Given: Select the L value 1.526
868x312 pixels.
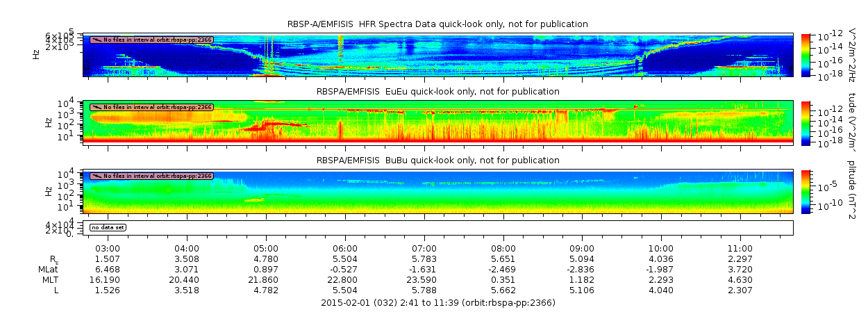Looking at the screenshot, I should pyautogui.click(x=108, y=290).
